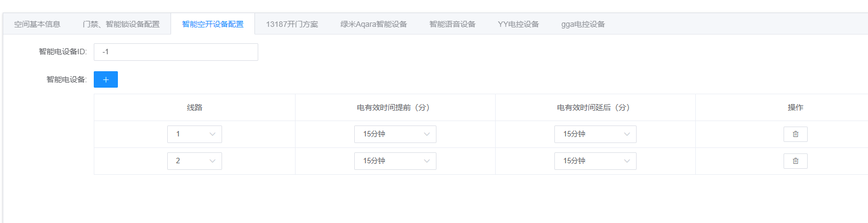The image size is (868, 223).
Task: Delete the line 2 row via trash icon
Action: (795, 161)
